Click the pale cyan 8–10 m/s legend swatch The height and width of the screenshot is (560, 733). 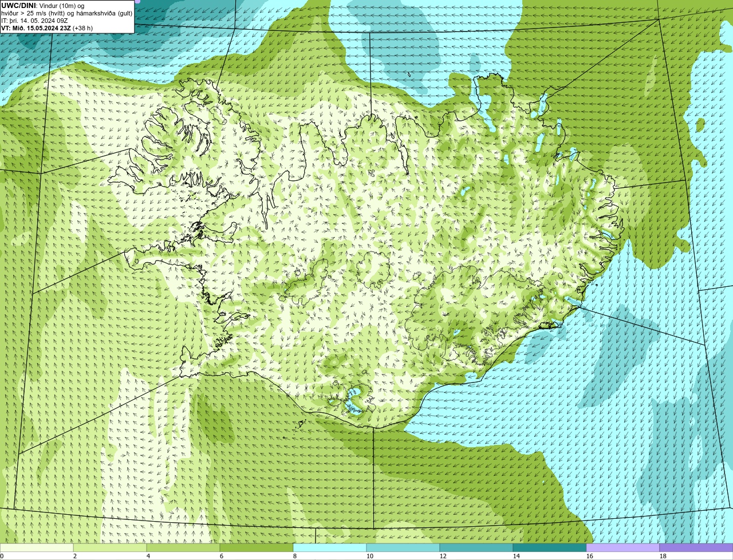point(330,548)
